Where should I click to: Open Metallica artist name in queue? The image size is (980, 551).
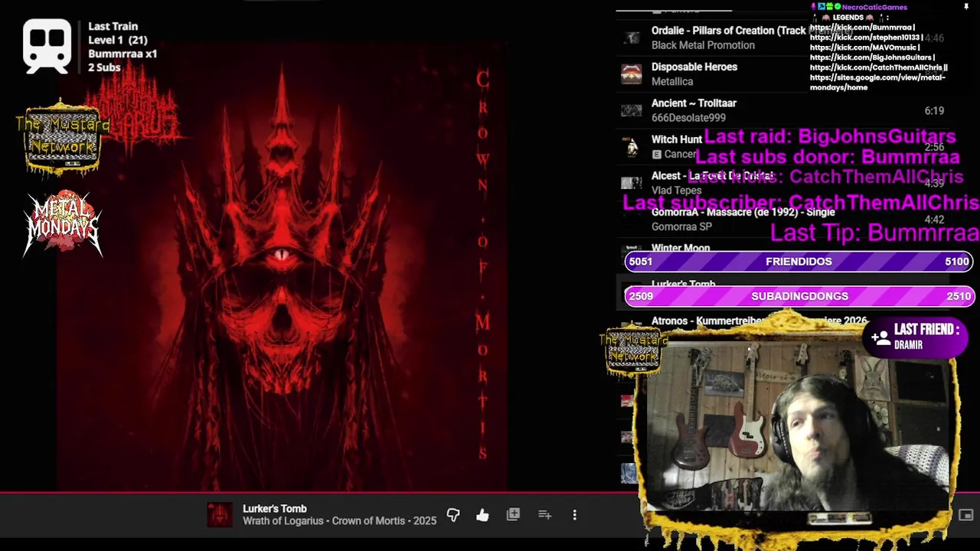[672, 81]
